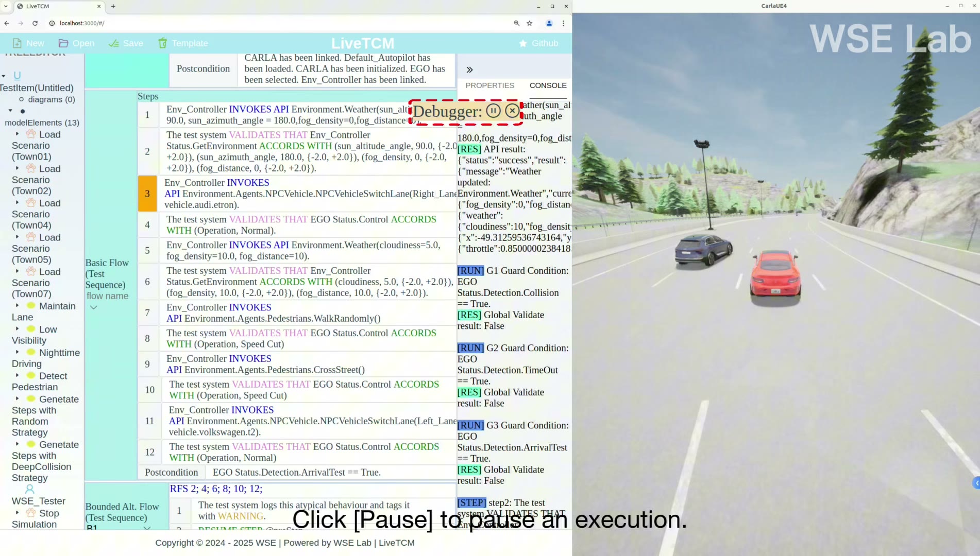Click step 7 WalkRandomly text

[274, 313]
